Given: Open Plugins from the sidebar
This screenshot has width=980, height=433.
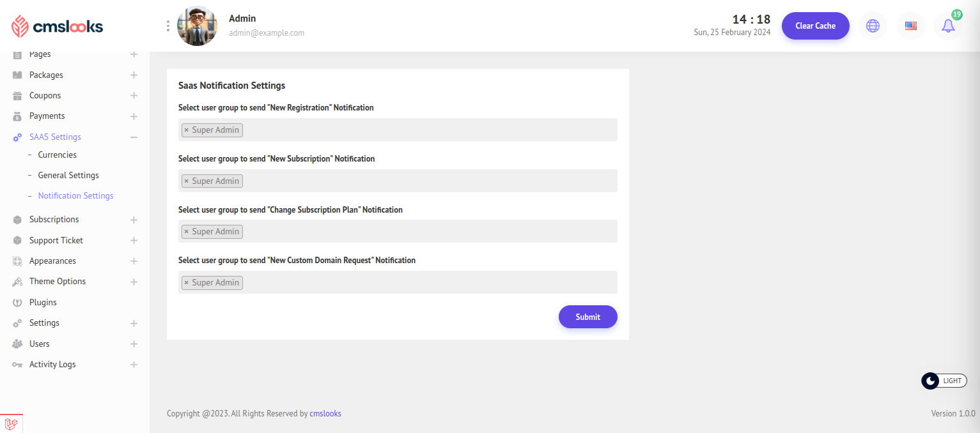Looking at the screenshot, I should tap(43, 302).
